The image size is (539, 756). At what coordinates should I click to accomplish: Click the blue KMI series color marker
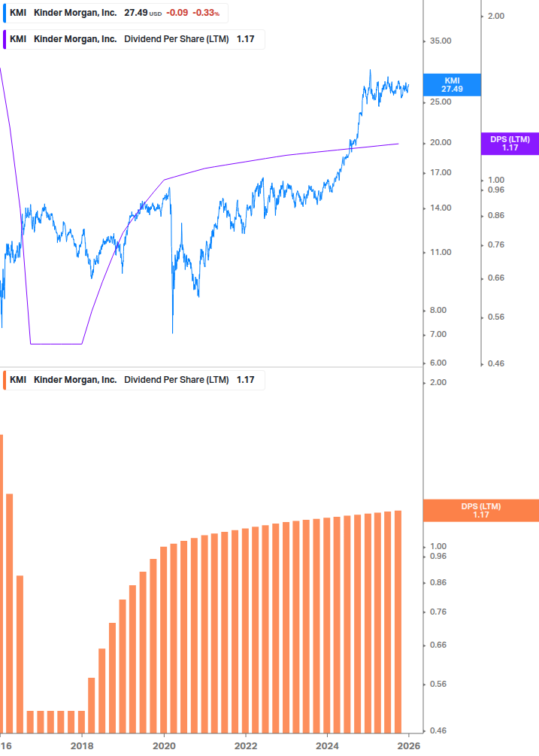[x=5, y=13]
